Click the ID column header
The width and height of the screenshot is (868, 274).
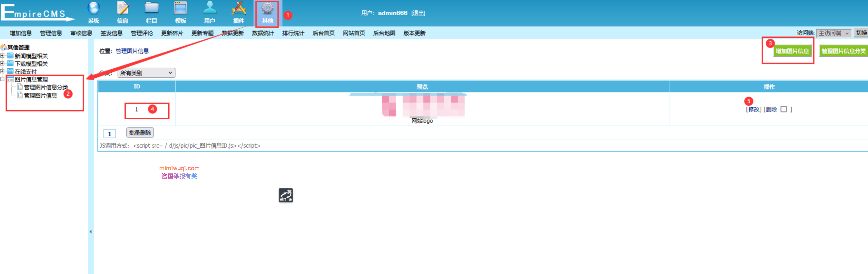point(137,87)
